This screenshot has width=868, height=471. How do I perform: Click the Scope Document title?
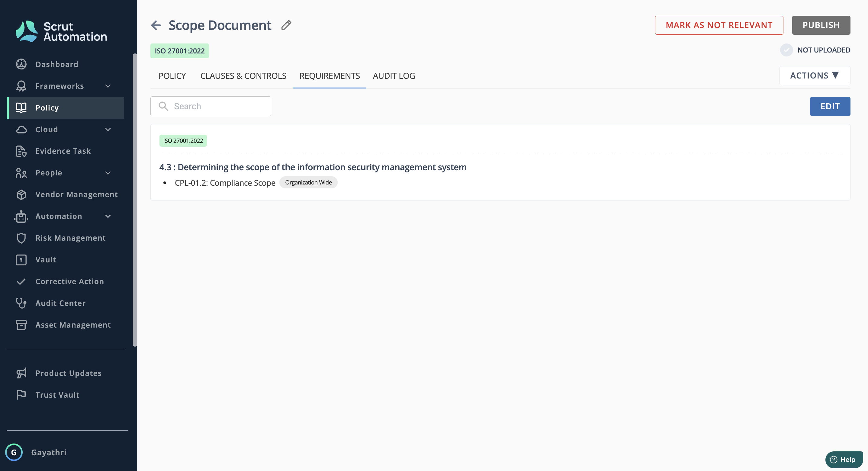(x=220, y=25)
